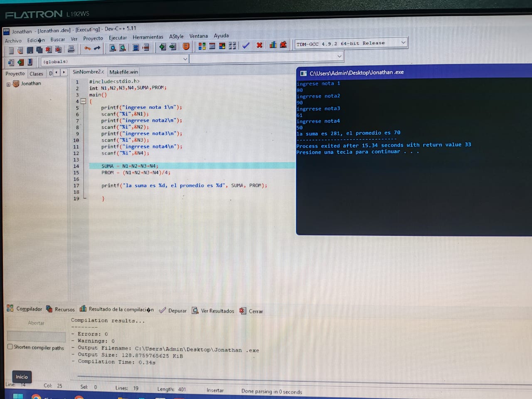Image resolution: width=532 pixels, height=399 pixels.
Task: Open the Ejecutar menu
Action: tap(118, 38)
